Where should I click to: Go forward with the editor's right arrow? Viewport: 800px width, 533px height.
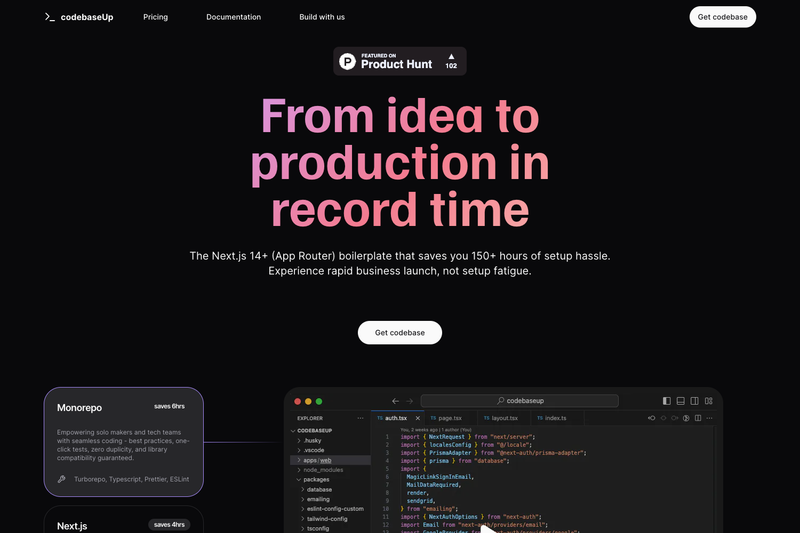coord(409,401)
